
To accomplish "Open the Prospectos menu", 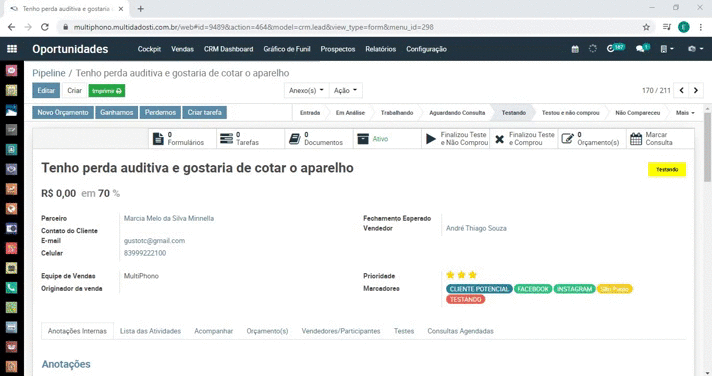I will click(x=338, y=49).
